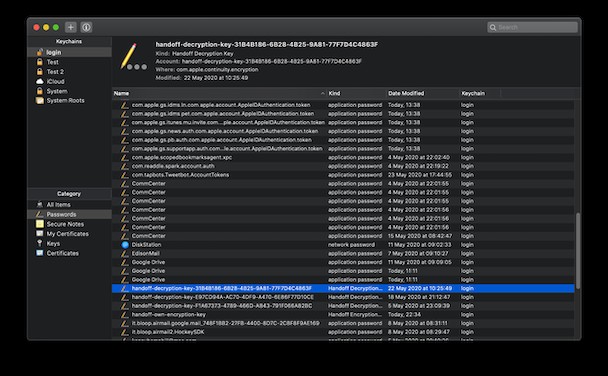Click the unlocked padlock icon beside login

[x=40, y=52]
